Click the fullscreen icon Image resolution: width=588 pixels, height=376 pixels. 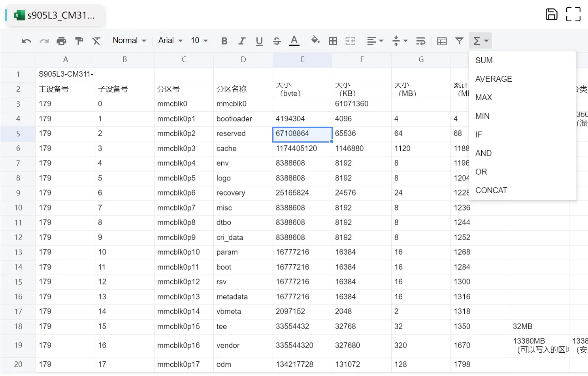point(573,14)
